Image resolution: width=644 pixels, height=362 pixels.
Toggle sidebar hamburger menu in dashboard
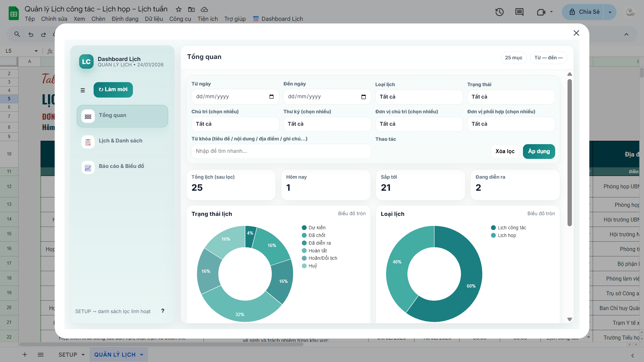(x=83, y=90)
